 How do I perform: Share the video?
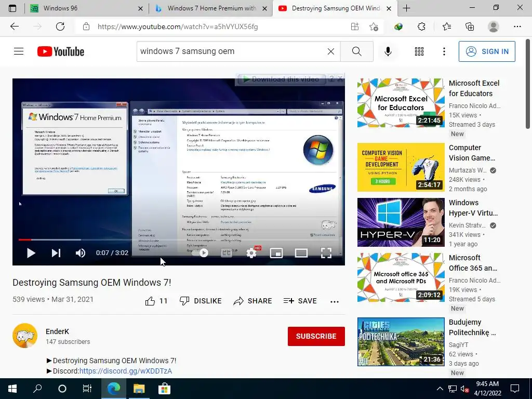coord(253,301)
